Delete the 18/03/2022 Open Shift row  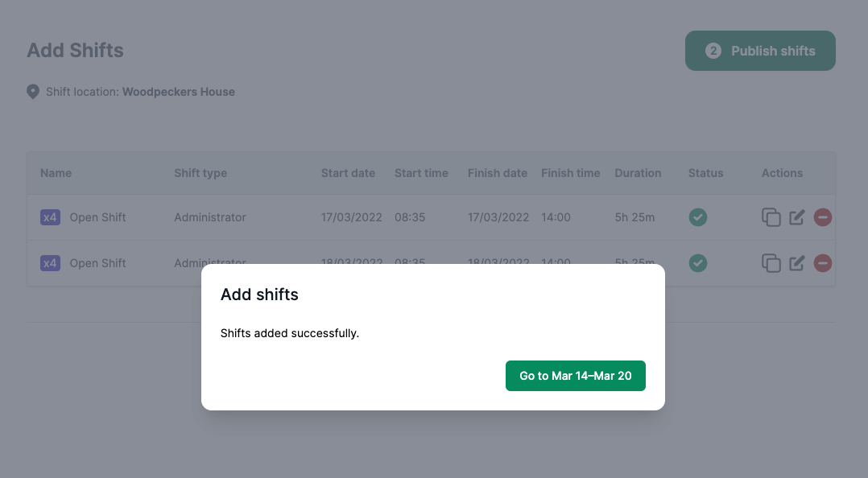tap(822, 263)
